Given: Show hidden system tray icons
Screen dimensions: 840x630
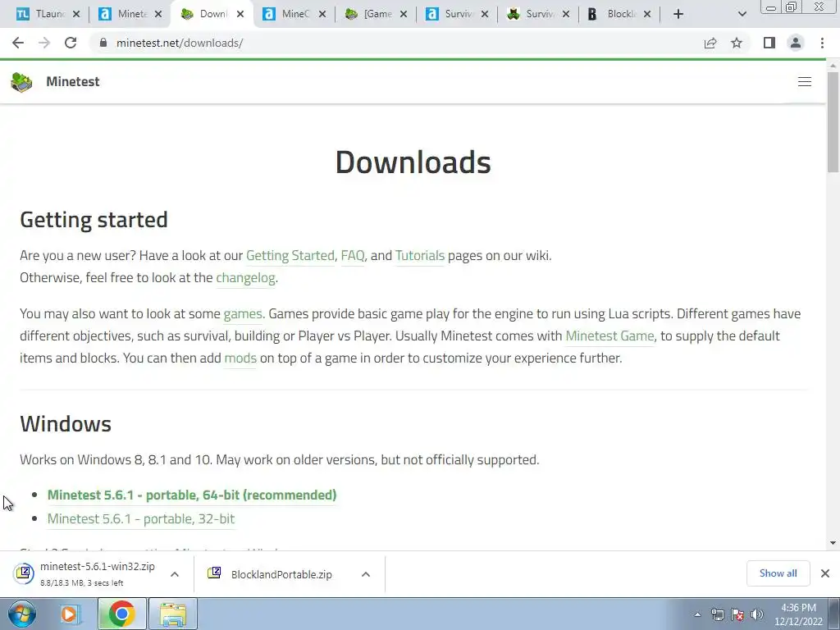Looking at the screenshot, I should click(697, 614).
